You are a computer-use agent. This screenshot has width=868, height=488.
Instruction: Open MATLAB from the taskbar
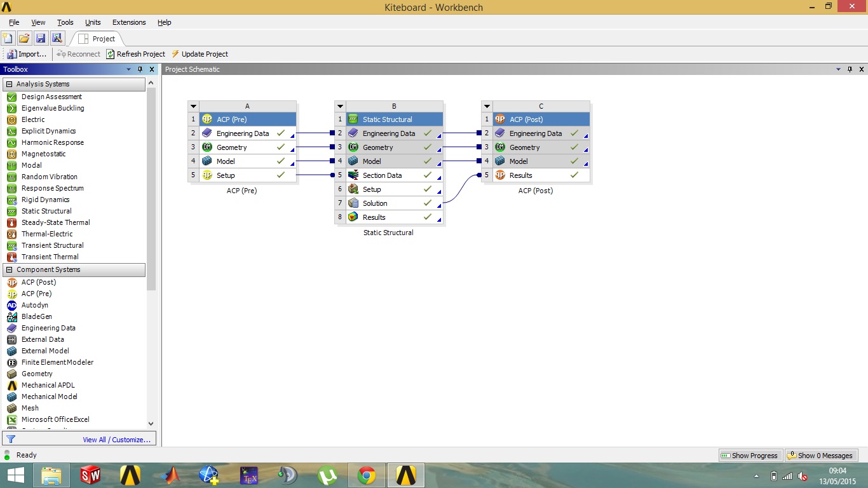tap(169, 475)
